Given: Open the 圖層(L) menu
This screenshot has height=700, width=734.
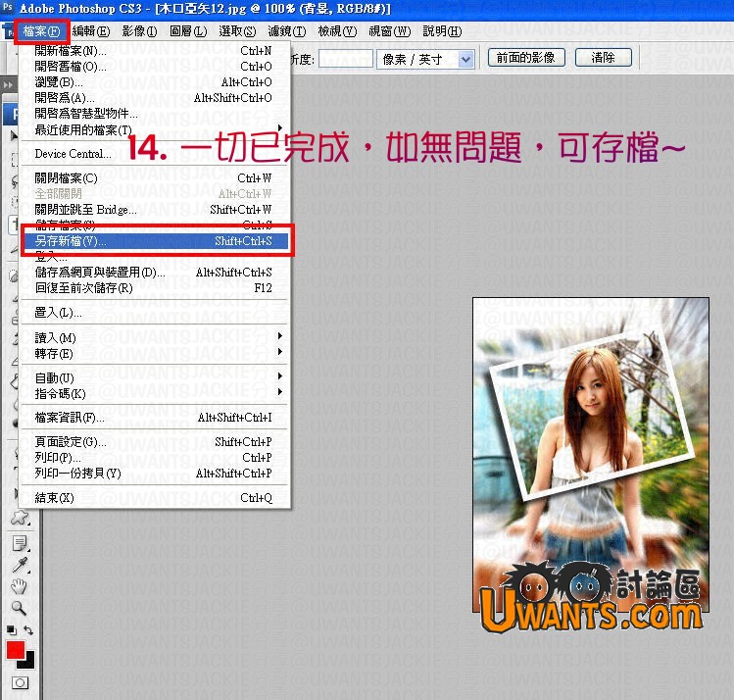Looking at the screenshot, I should [x=188, y=31].
